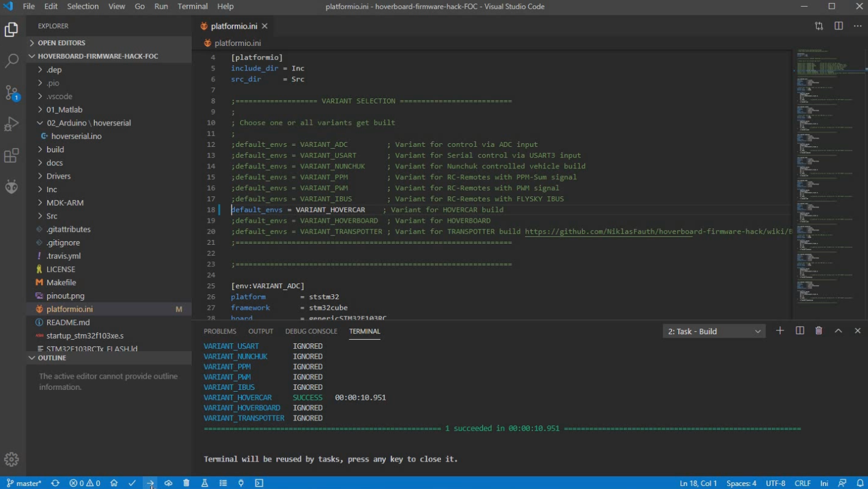Expand the OPEN EDITORS section
Screen dimensions: 868x489
[x=109, y=43]
